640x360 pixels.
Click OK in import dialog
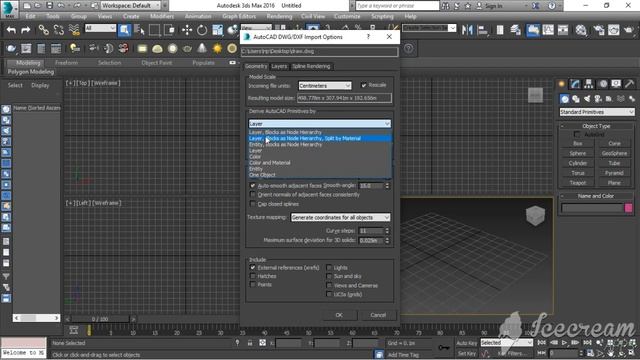pos(339,315)
